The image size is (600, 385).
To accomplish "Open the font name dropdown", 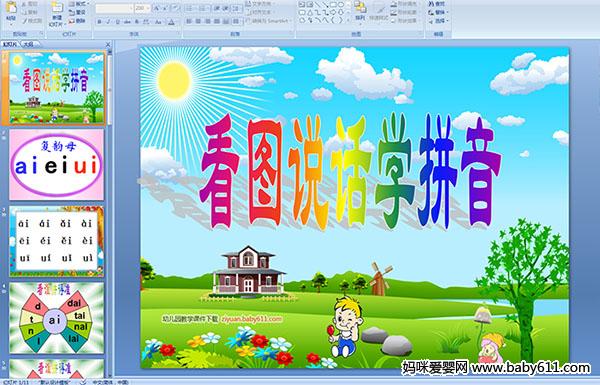I will (115, 8).
